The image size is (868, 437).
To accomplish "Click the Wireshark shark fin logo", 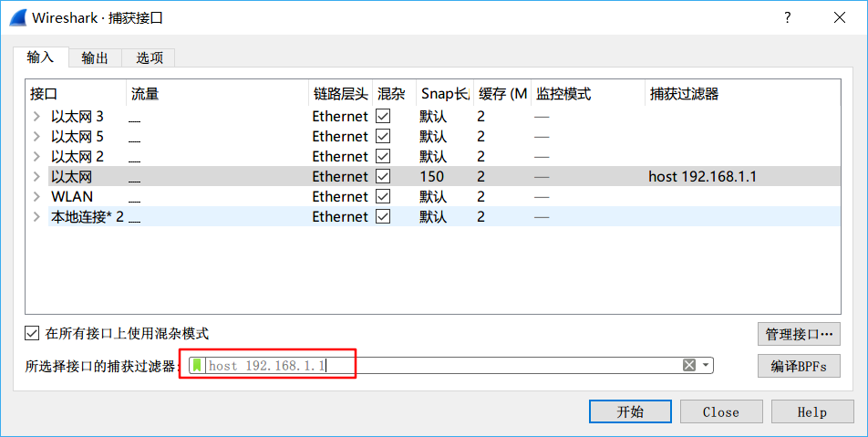I will point(17,17).
